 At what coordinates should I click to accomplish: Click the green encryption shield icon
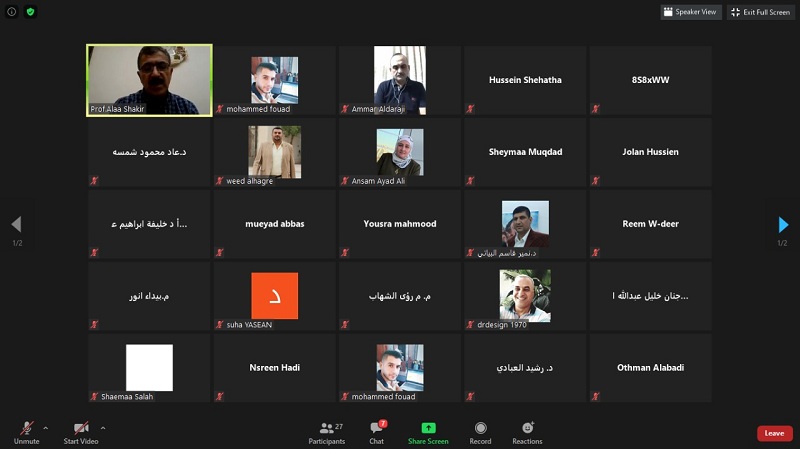(31, 12)
